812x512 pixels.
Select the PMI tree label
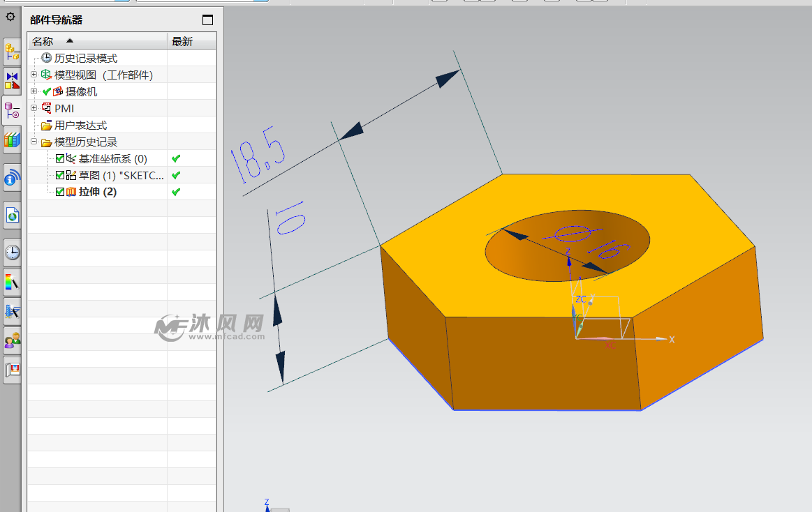64,108
